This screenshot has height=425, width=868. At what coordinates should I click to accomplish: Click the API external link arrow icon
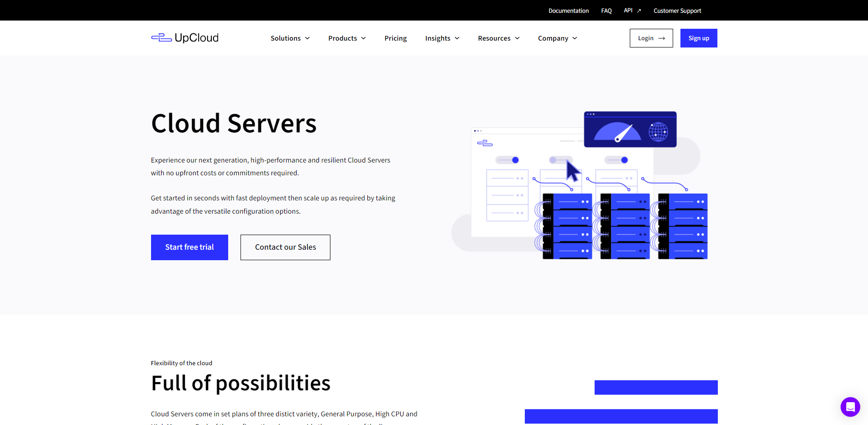pos(639,10)
